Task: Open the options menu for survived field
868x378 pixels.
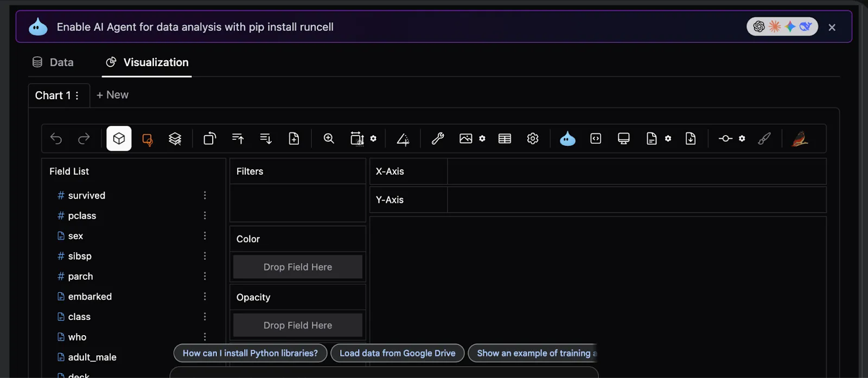Action: pyautogui.click(x=205, y=195)
